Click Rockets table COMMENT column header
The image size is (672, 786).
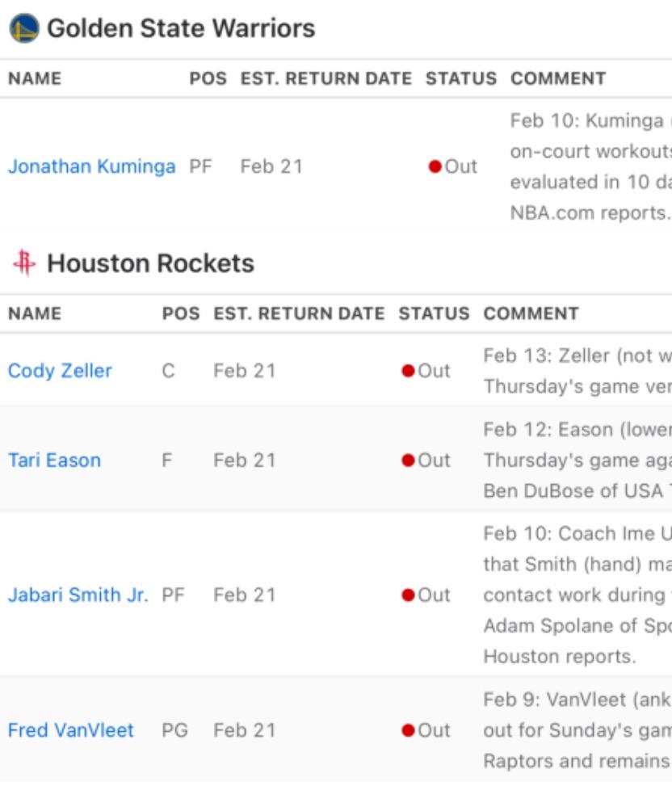[531, 313]
